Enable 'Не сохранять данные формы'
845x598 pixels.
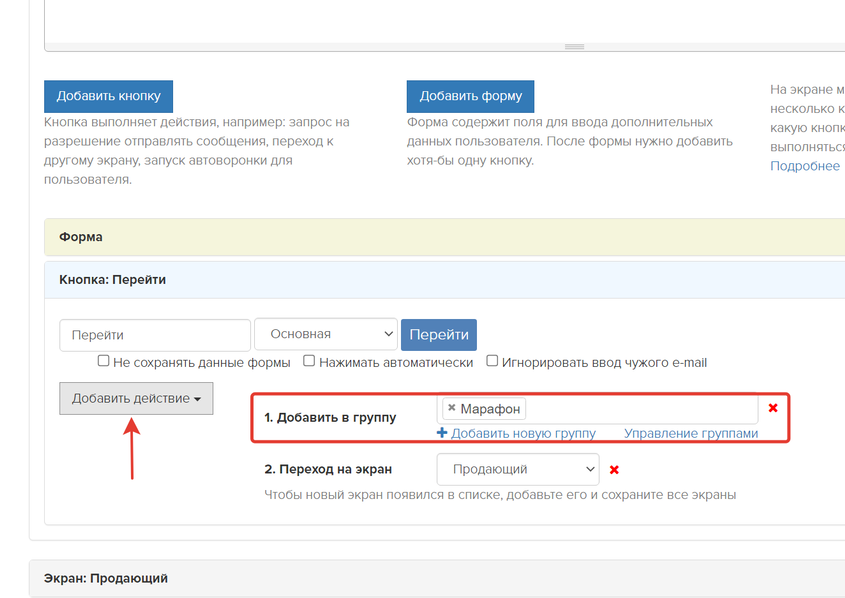coord(103,360)
